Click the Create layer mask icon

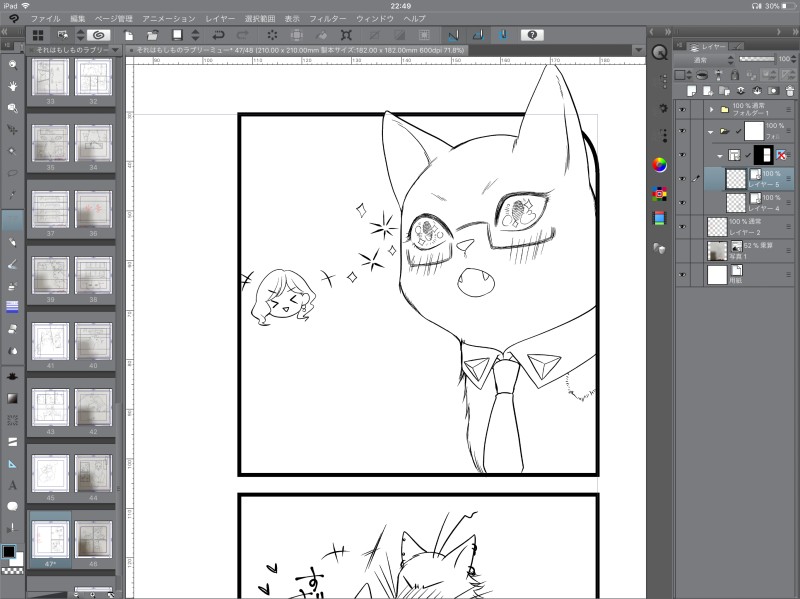pos(773,91)
